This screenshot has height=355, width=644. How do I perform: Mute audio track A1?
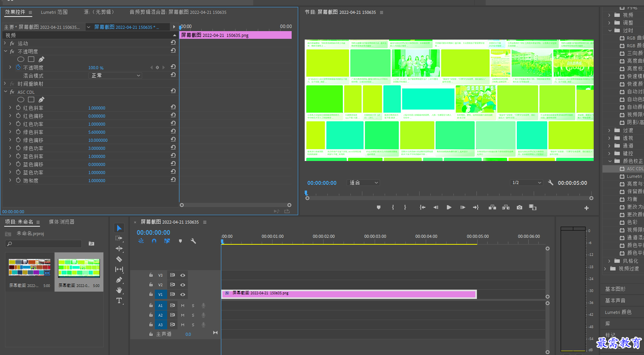click(183, 305)
